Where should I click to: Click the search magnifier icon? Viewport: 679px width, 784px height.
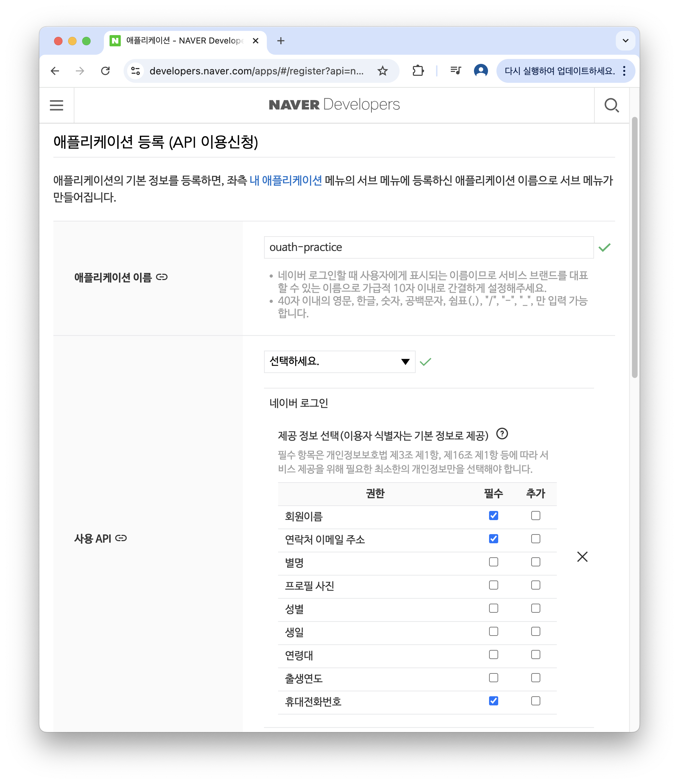pyautogui.click(x=612, y=105)
